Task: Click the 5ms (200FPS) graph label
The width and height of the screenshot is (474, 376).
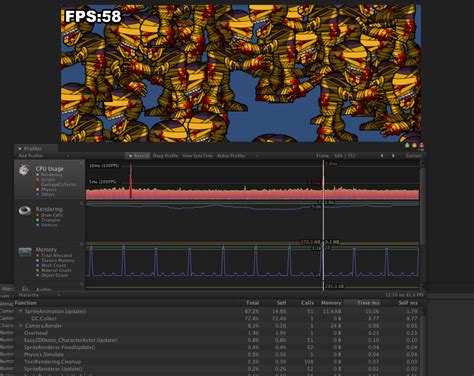Action: pyautogui.click(x=103, y=182)
